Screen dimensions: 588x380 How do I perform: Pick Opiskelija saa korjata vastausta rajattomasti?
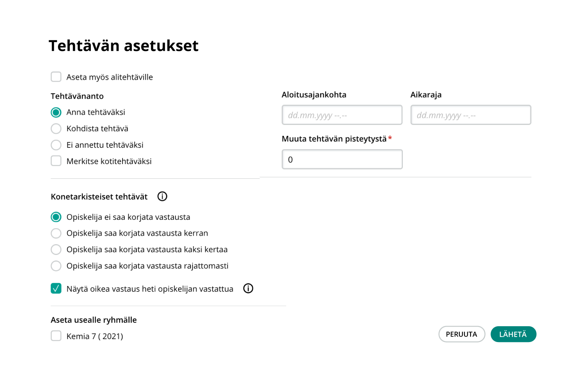[56, 266]
